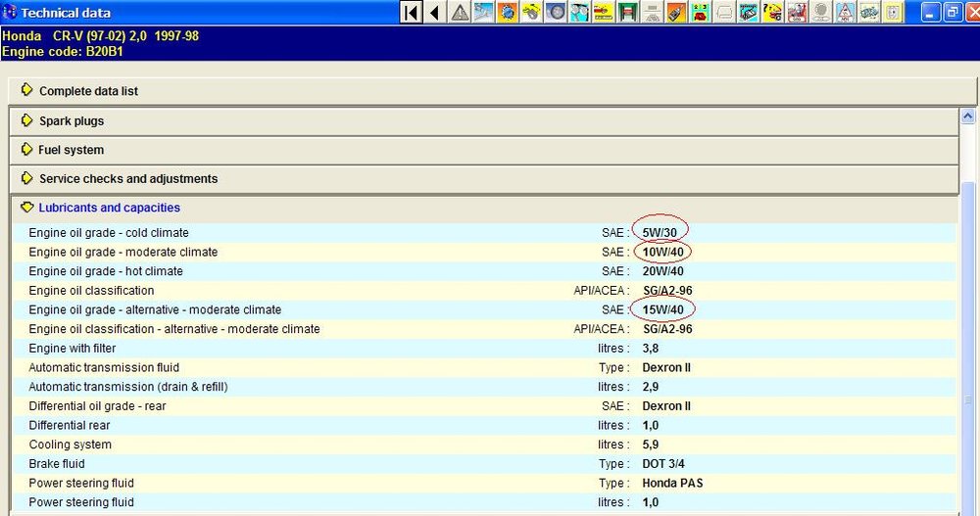Expand Service checks and adjustments section
Image resolution: width=980 pixels, height=516 pixels.
[484, 178]
